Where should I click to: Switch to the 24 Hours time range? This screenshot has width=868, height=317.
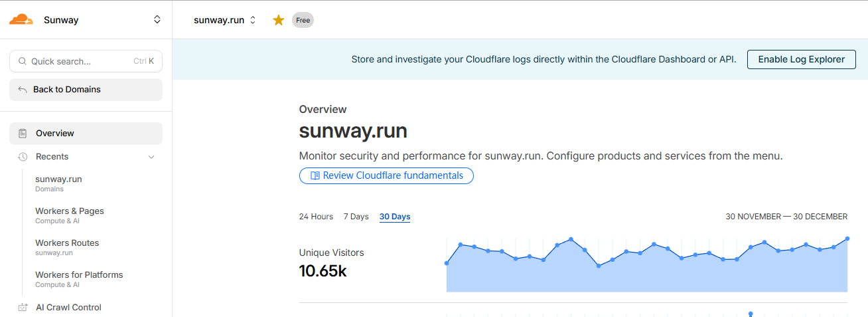click(x=316, y=217)
